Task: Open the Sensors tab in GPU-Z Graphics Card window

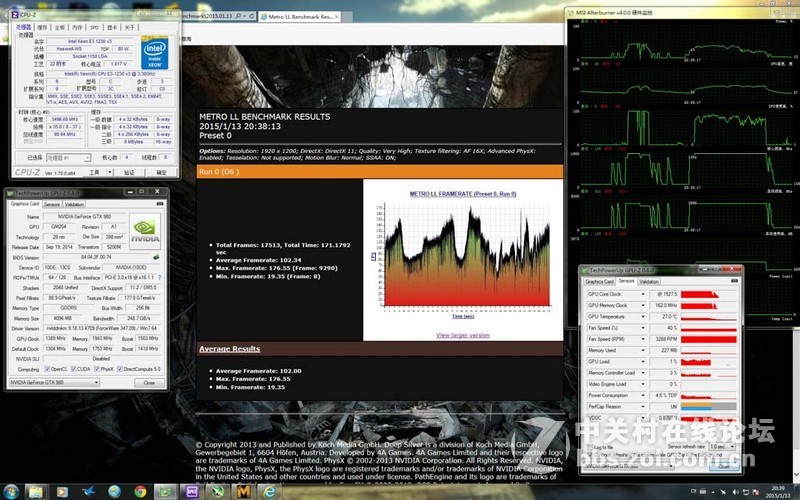Action: click(x=52, y=204)
